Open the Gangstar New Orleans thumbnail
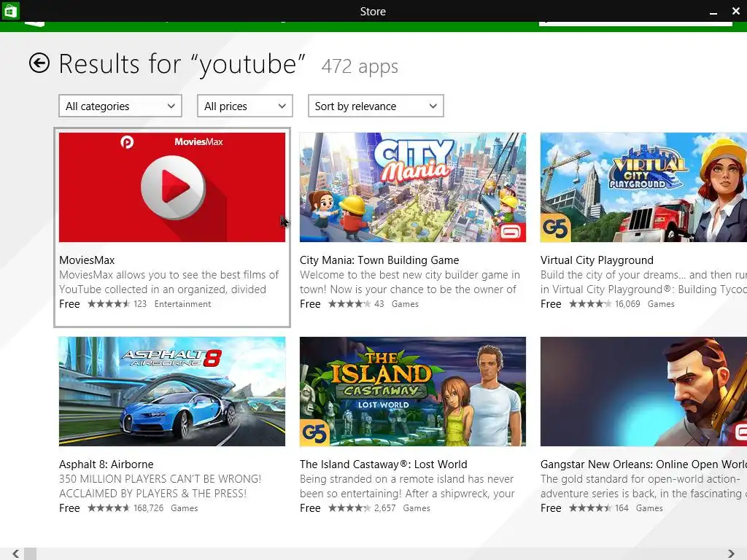Image resolution: width=747 pixels, height=560 pixels. (x=643, y=392)
